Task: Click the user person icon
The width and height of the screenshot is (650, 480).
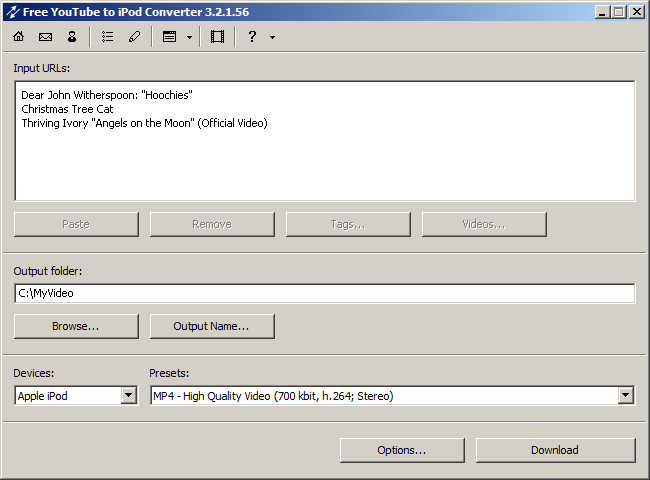Action: pos(72,37)
